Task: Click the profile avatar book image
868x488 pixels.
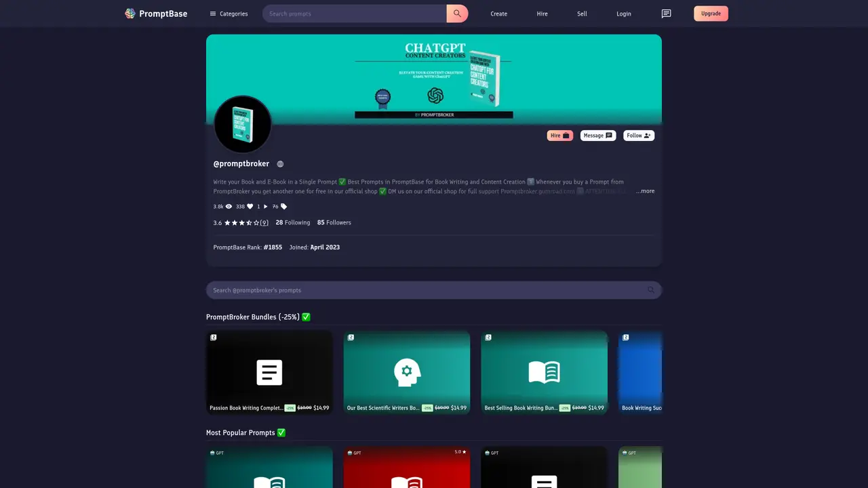Action: point(243,124)
